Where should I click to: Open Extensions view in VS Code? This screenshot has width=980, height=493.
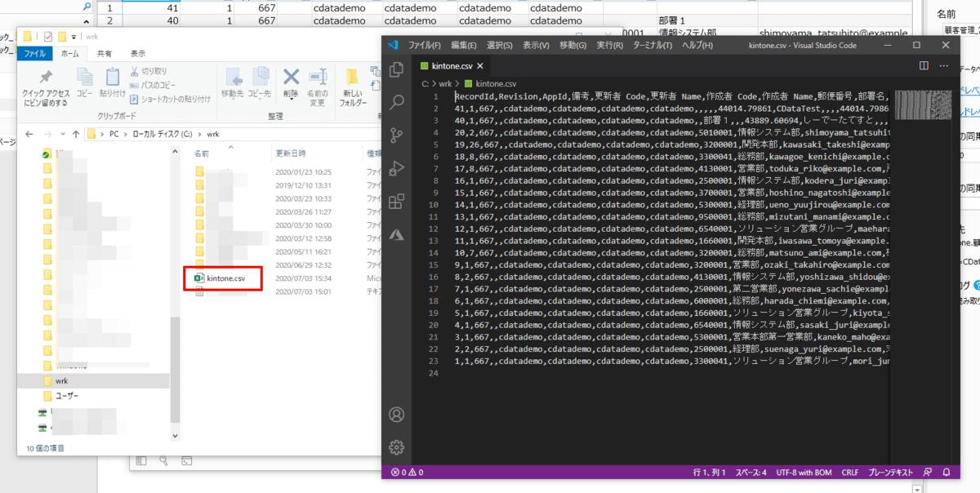(x=397, y=201)
